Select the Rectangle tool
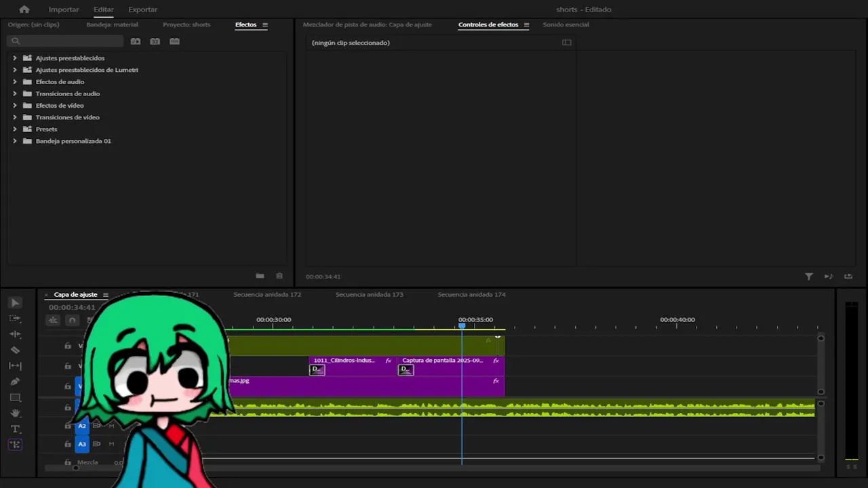This screenshot has height=488, width=868. click(15, 398)
